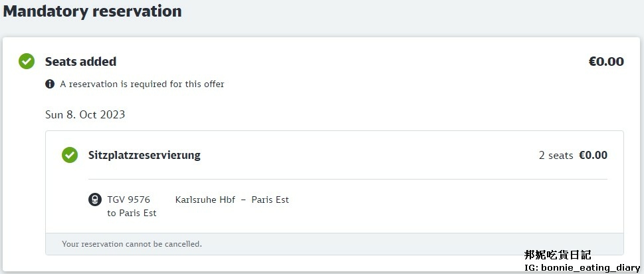Viewport: 644px width, 274px height.
Task: Click the 2 seats text
Action: pyautogui.click(x=556, y=155)
